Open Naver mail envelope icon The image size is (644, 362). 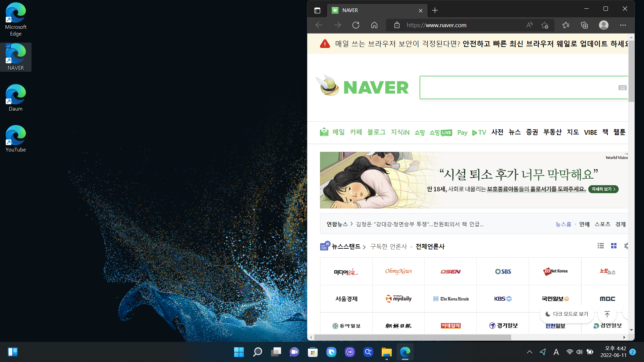[324, 132]
